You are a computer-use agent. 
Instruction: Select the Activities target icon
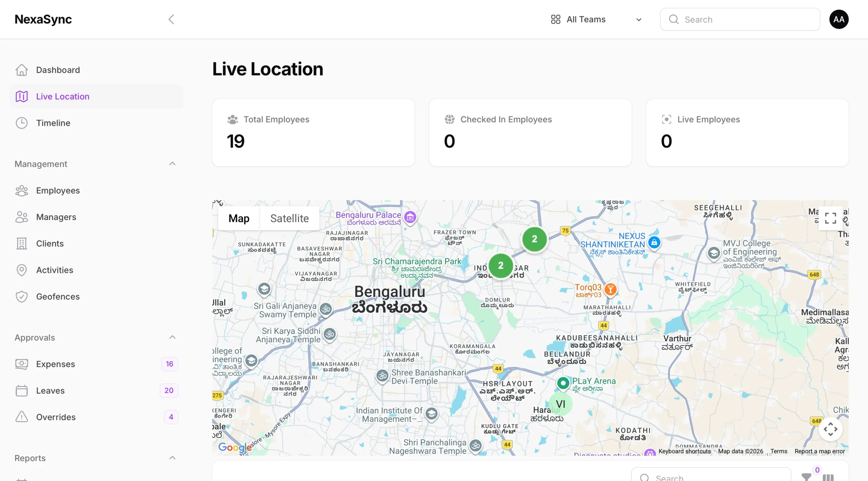click(22, 270)
